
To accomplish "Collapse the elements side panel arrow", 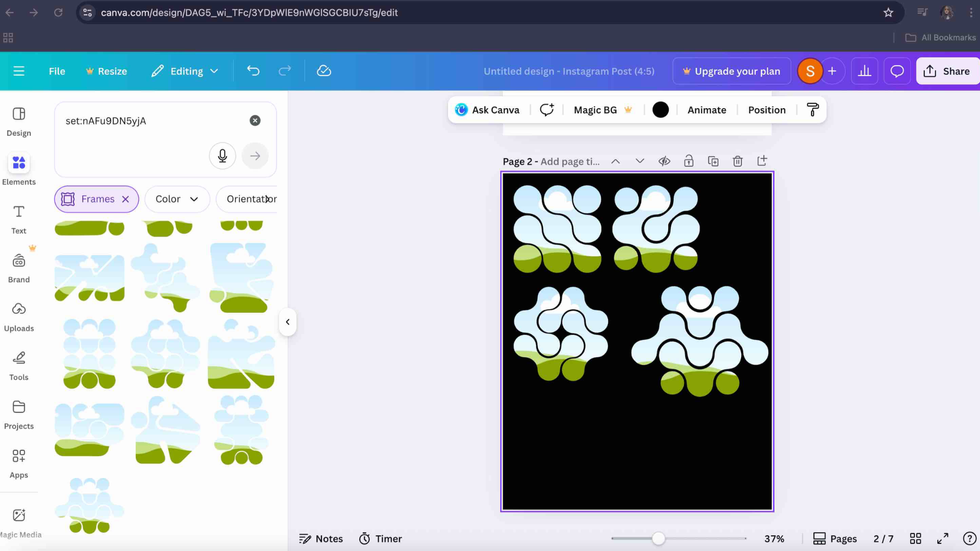I will pos(287,322).
